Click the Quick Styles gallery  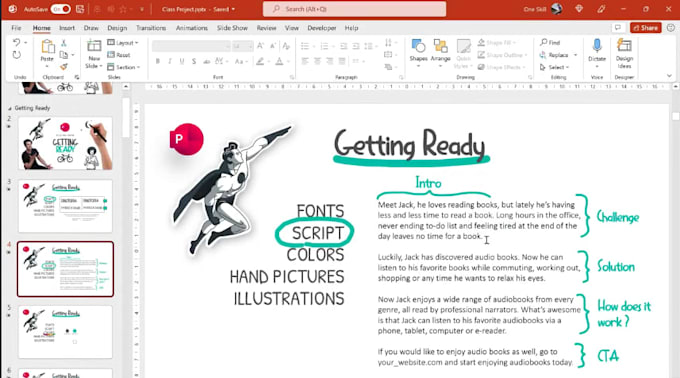coord(463,53)
